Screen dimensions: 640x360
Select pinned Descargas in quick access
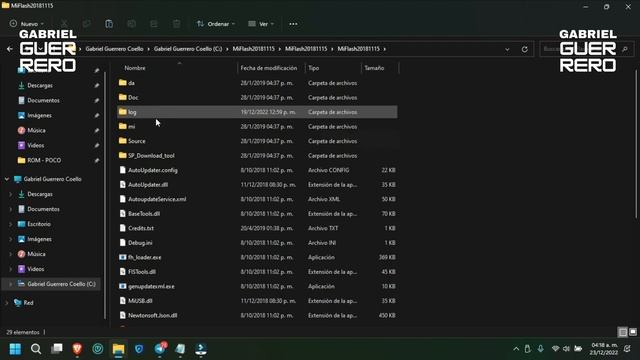click(x=40, y=86)
